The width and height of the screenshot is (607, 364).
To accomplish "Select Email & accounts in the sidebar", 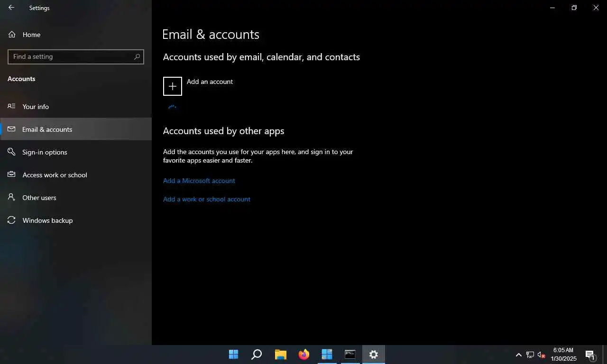I will 76,129.
